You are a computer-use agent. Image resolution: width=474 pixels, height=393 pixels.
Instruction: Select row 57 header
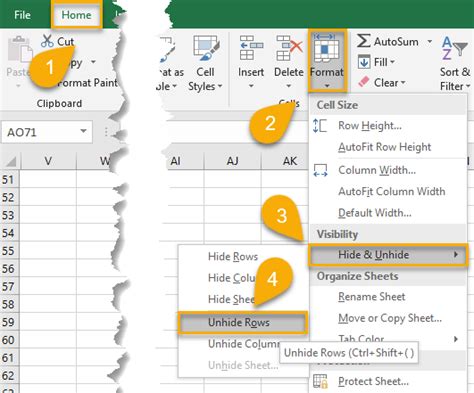(x=9, y=287)
